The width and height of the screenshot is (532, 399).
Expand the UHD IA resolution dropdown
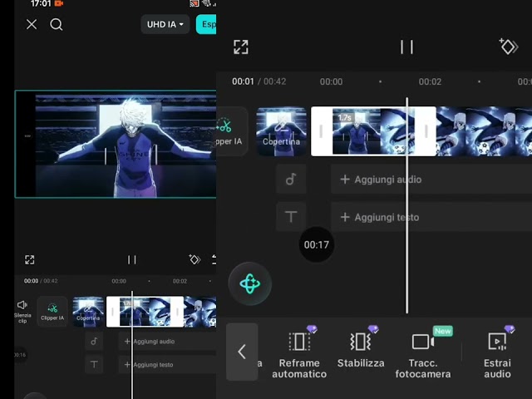click(165, 24)
